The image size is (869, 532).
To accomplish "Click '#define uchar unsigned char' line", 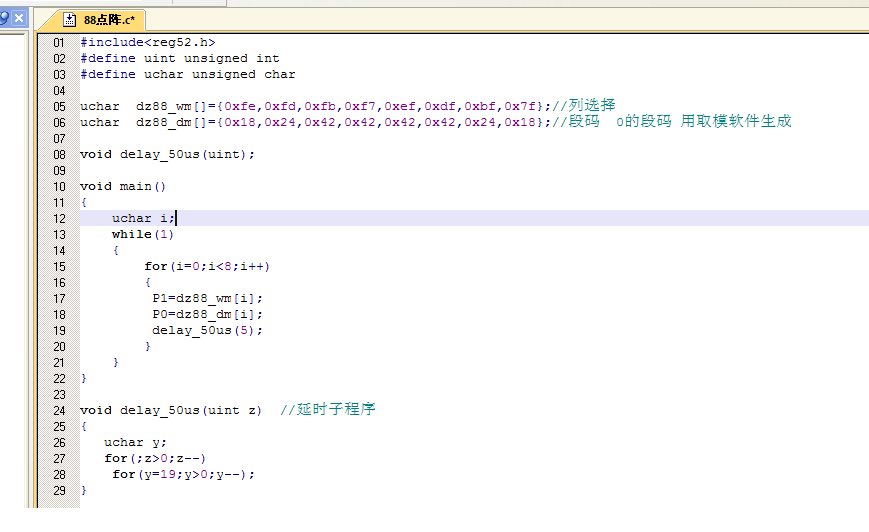I will coord(187,74).
